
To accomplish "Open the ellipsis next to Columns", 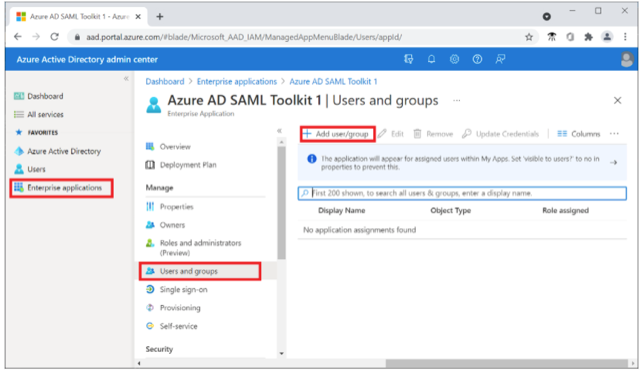I will pos(614,134).
